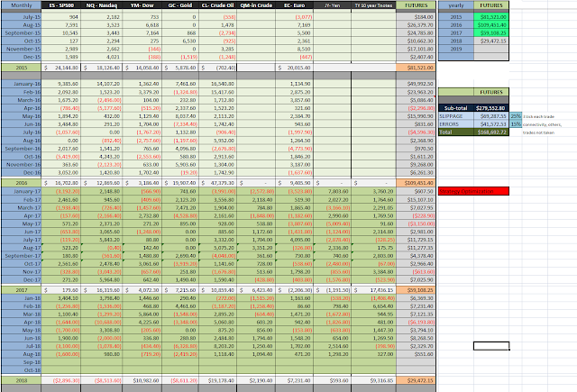Click the EC- Euro value for Dec-16

[295, 172]
